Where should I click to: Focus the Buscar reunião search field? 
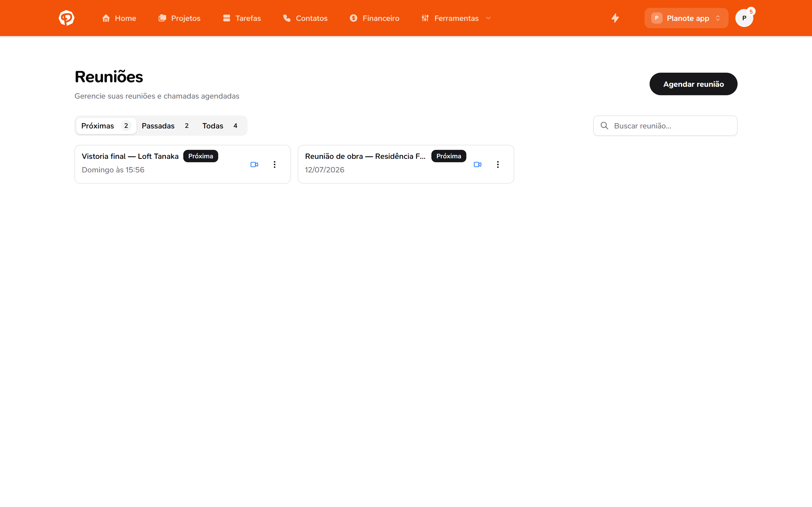[665, 126]
